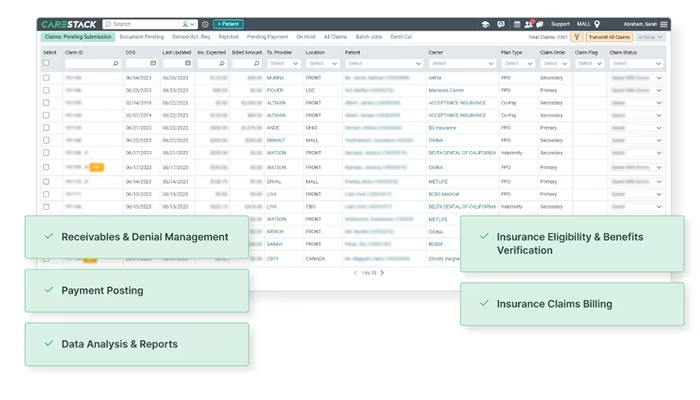
Task: Switch to All Claims tab
Action: [x=335, y=37]
